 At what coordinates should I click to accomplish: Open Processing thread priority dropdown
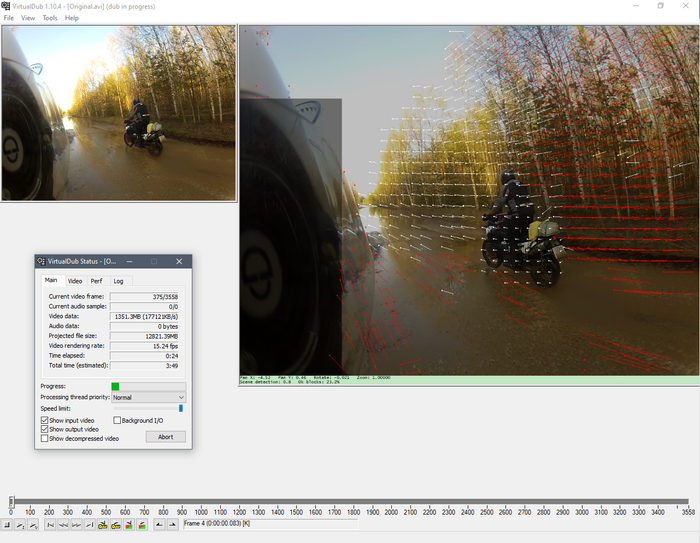[x=148, y=397]
